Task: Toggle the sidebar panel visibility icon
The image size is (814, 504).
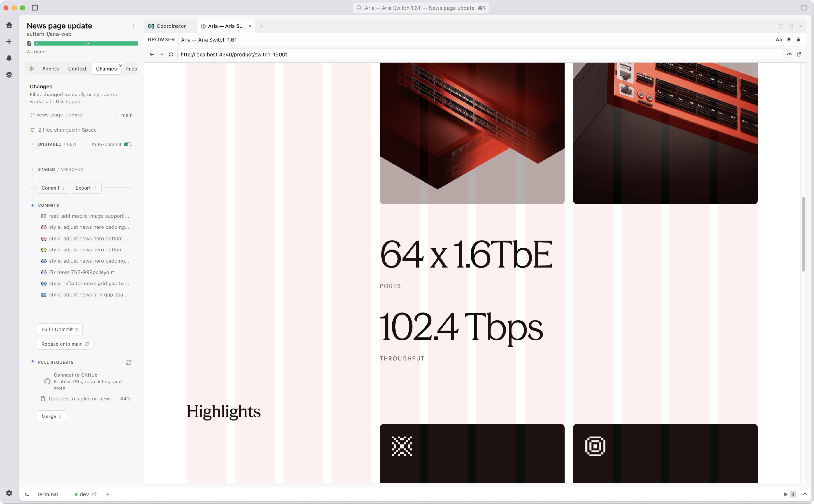Action: (x=35, y=8)
